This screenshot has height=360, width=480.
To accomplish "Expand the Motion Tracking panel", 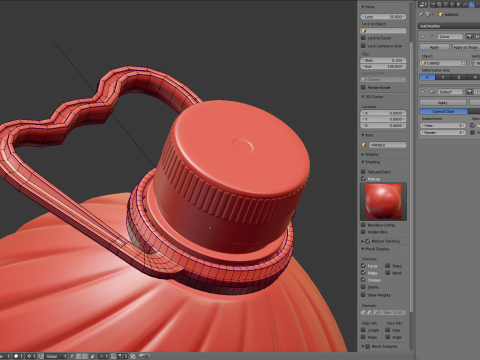I will (x=363, y=241).
